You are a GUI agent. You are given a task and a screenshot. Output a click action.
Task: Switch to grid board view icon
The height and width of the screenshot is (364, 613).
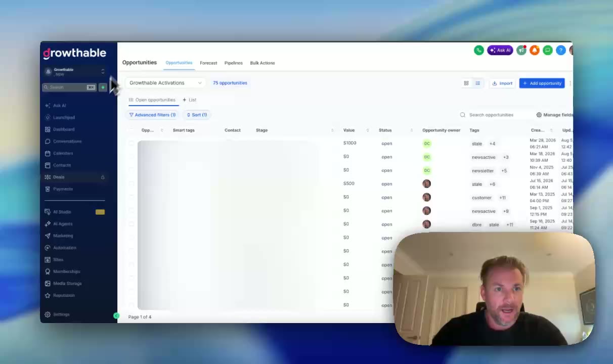pyautogui.click(x=466, y=83)
